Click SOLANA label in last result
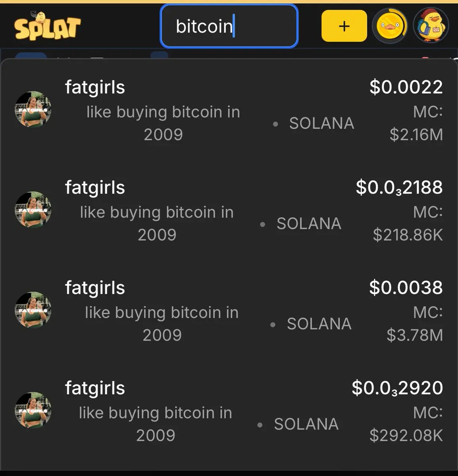458x476 pixels. coord(306,424)
